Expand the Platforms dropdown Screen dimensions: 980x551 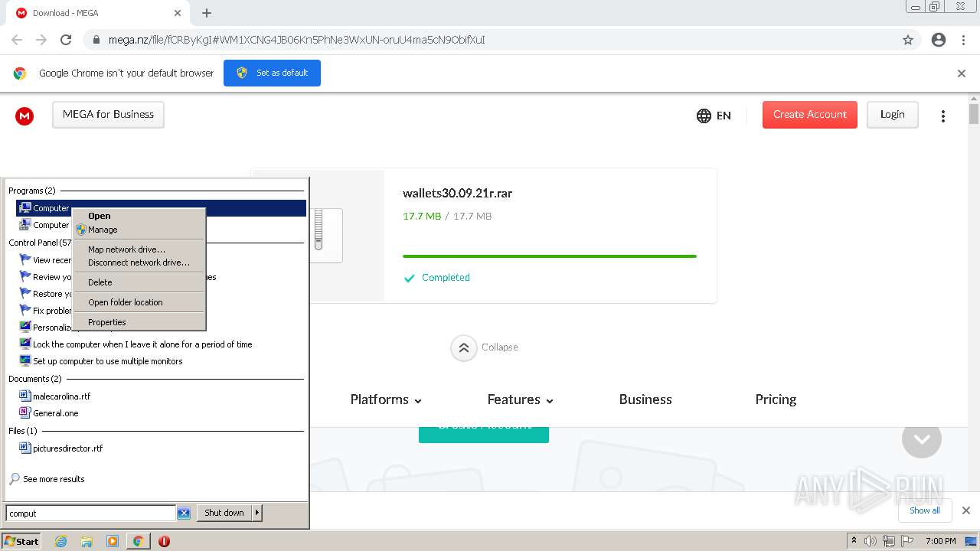(x=386, y=399)
